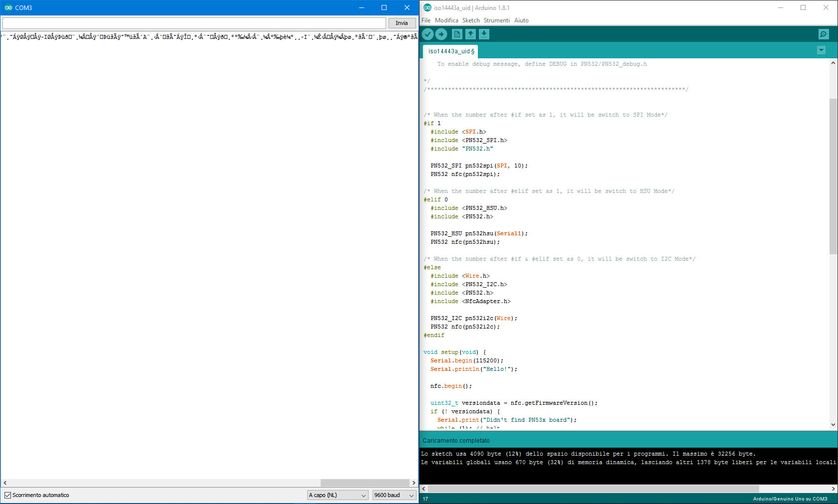Viewport: 838px width, 504px height.
Task: Click the '#include <Wire.h>' line
Action: [460, 276]
